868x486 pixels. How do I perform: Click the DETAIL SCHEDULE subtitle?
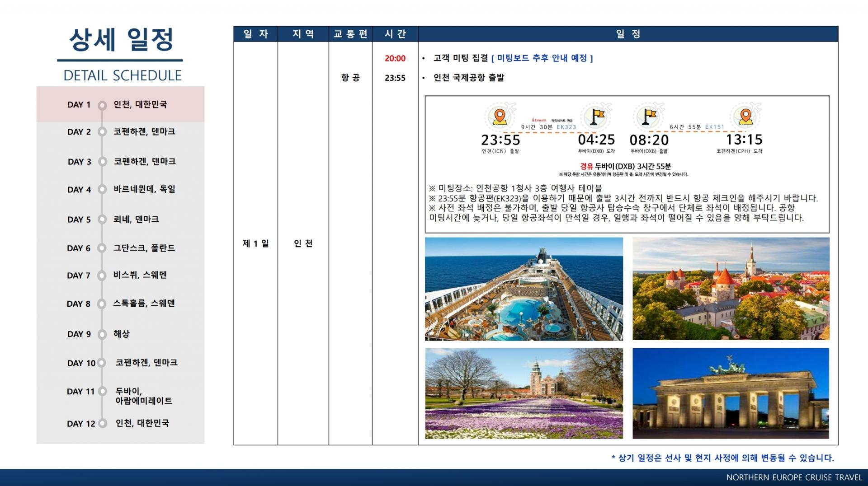[123, 75]
